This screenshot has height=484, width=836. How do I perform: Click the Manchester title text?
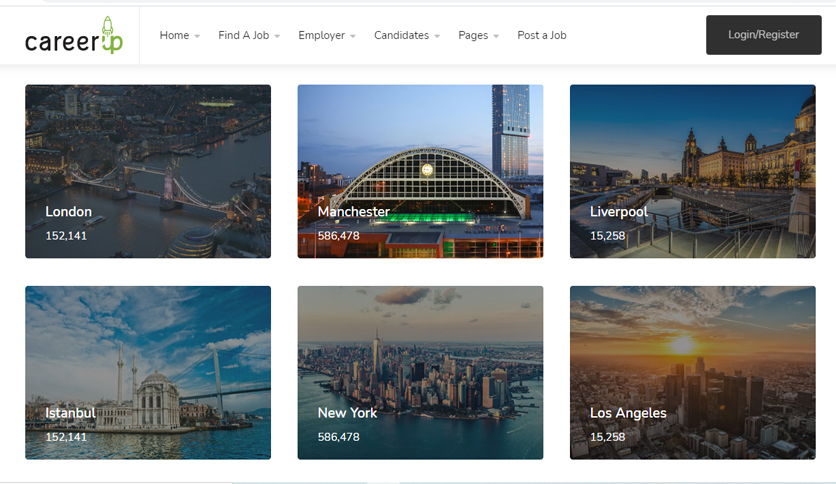[353, 212]
